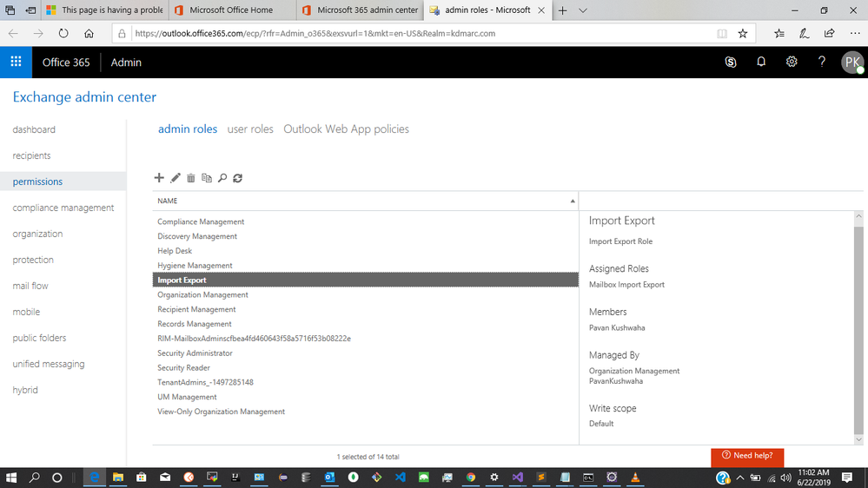868x488 pixels.
Task: Open public folders in left navigation
Action: (39, 338)
